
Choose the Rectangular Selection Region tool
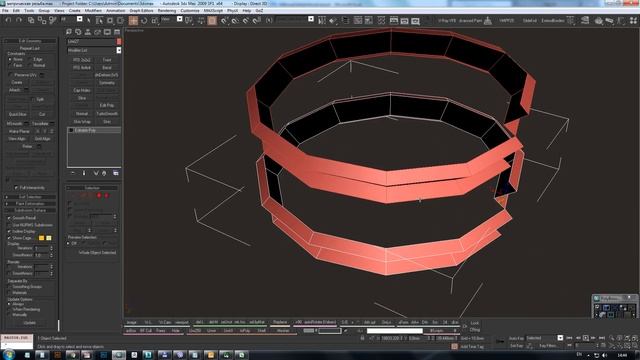[x=110, y=20]
